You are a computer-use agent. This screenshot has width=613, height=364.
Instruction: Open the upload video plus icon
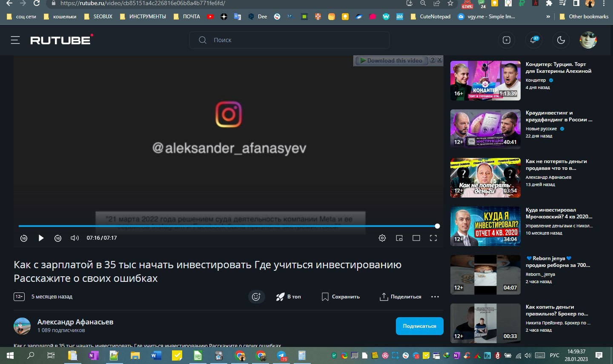pyautogui.click(x=507, y=40)
